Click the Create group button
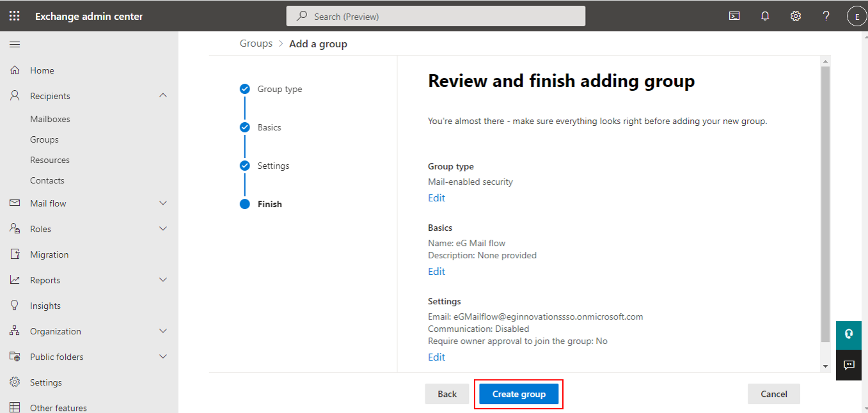This screenshot has height=413, width=868. coord(519,394)
